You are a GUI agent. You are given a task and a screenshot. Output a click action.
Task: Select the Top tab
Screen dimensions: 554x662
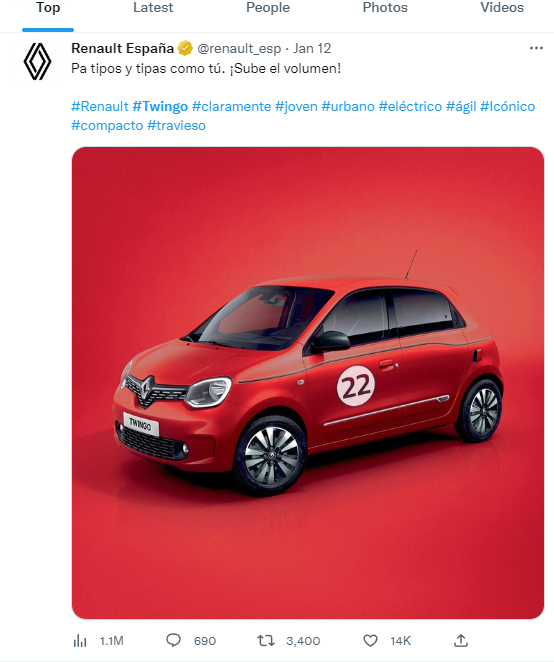coord(48,8)
